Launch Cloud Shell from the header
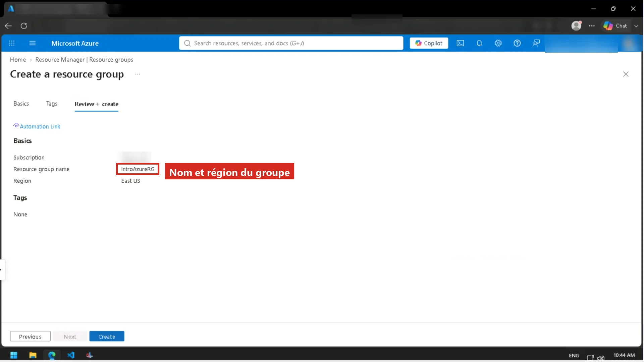 coord(460,43)
